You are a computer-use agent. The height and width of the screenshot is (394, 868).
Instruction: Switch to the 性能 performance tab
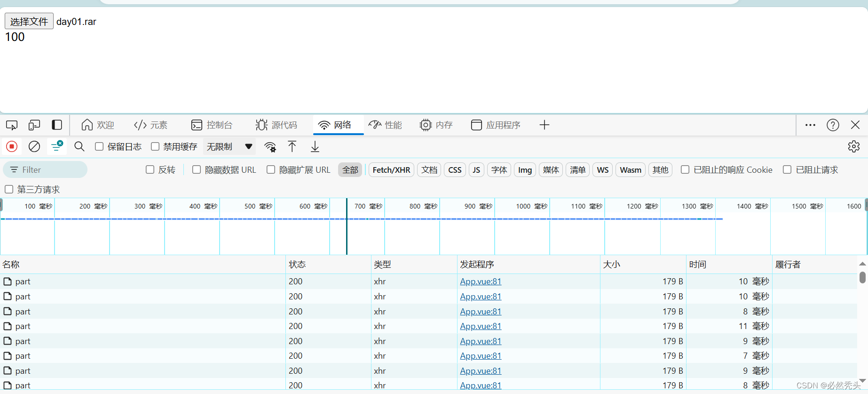click(385, 125)
